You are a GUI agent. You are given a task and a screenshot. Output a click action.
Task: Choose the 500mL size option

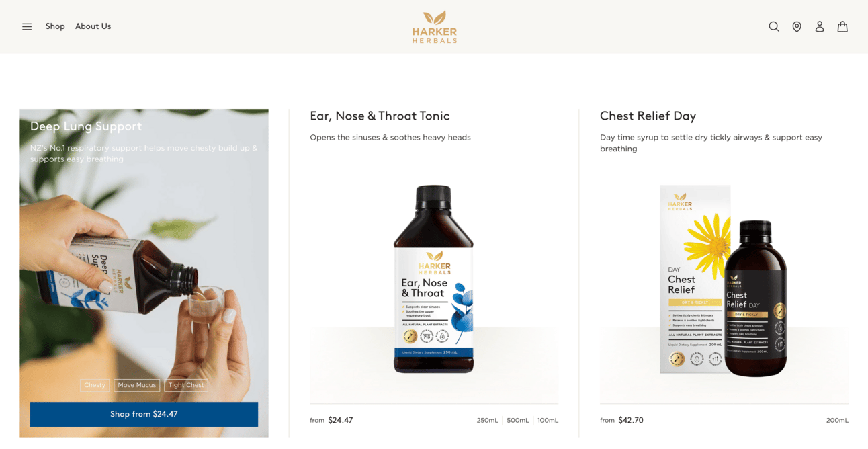[x=518, y=421]
